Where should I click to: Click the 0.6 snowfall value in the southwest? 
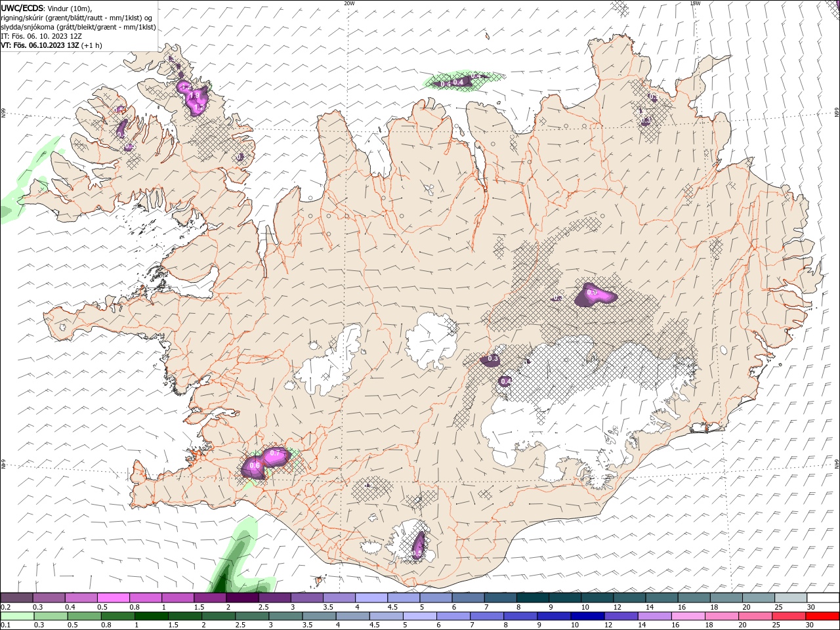coord(255,465)
